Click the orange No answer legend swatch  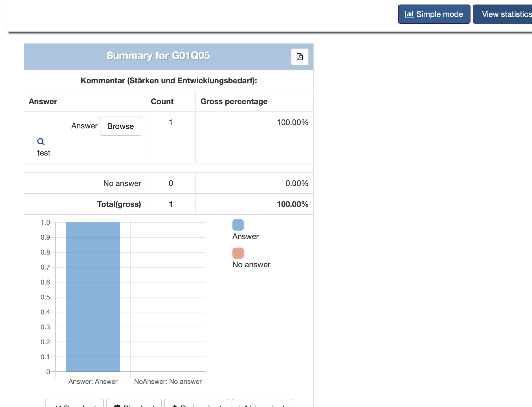pyautogui.click(x=238, y=253)
